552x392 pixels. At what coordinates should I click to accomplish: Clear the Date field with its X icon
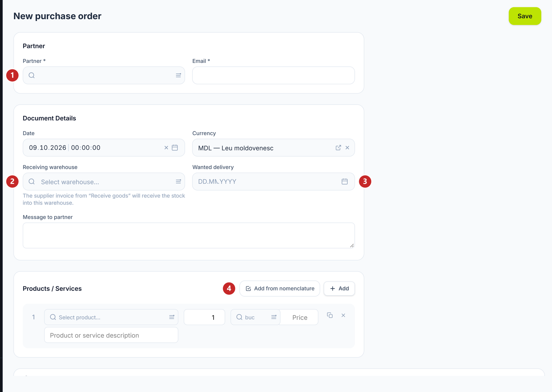pos(166,148)
